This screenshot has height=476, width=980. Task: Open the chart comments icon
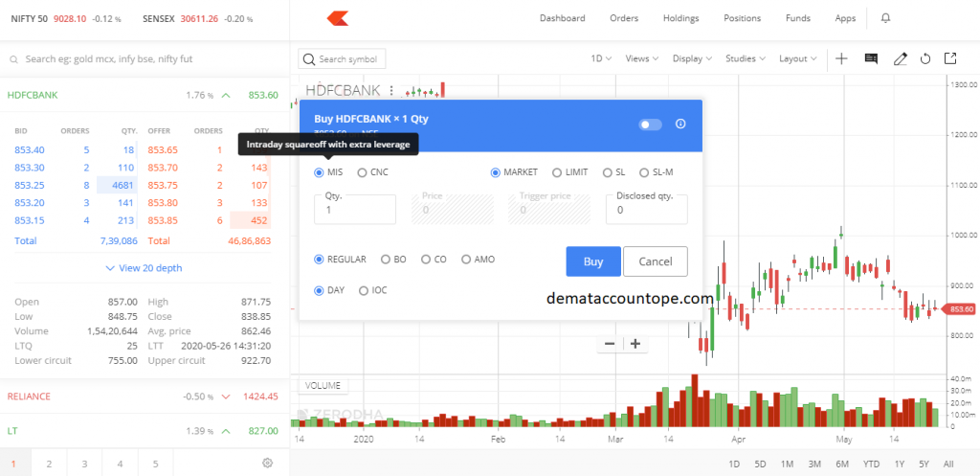pos(871,58)
